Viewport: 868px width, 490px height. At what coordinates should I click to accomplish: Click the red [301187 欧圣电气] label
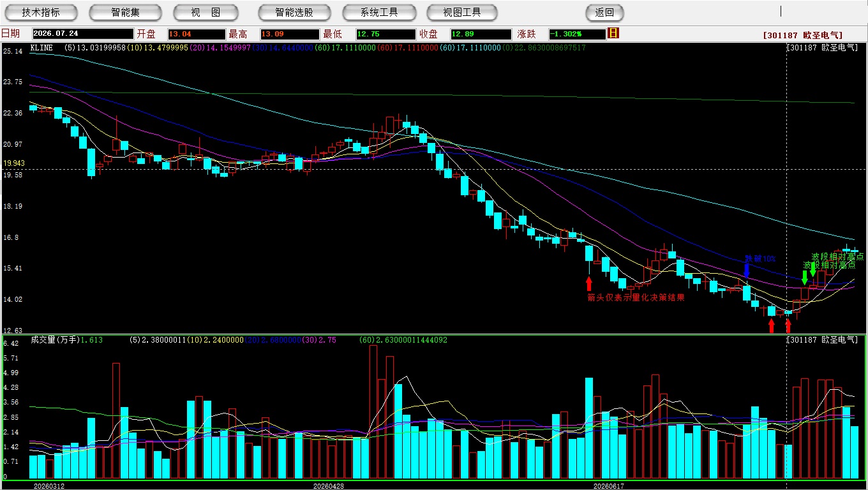click(802, 36)
